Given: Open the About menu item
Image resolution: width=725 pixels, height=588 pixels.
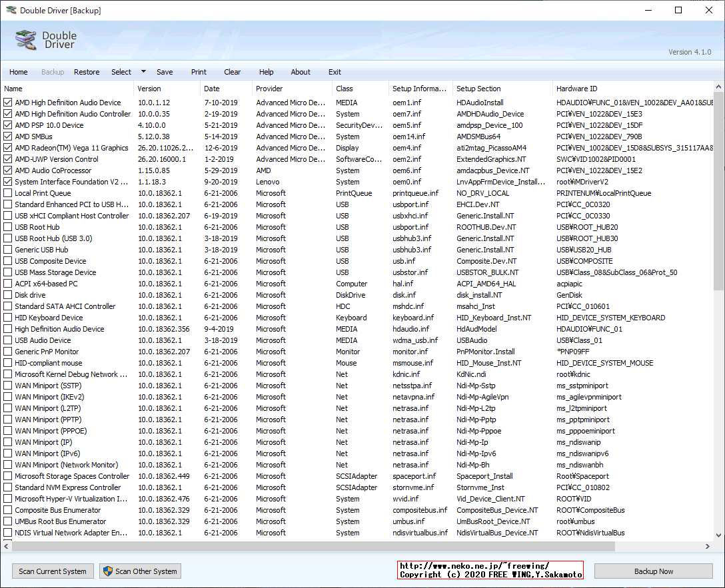Looking at the screenshot, I should [301, 72].
